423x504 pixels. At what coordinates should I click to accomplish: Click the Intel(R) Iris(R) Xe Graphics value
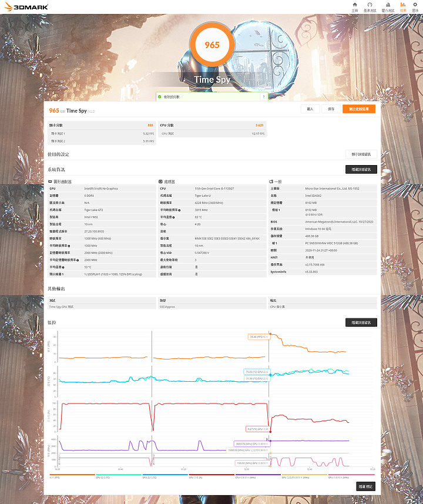pos(101,189)
